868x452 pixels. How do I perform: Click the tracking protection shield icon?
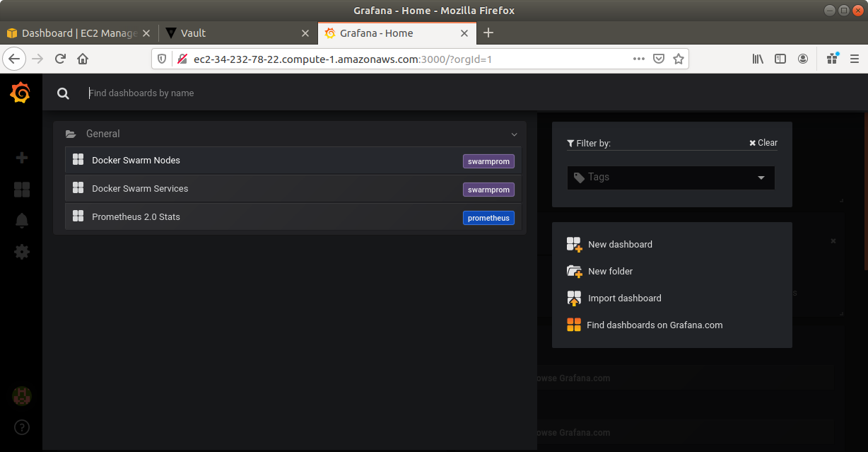162,59
